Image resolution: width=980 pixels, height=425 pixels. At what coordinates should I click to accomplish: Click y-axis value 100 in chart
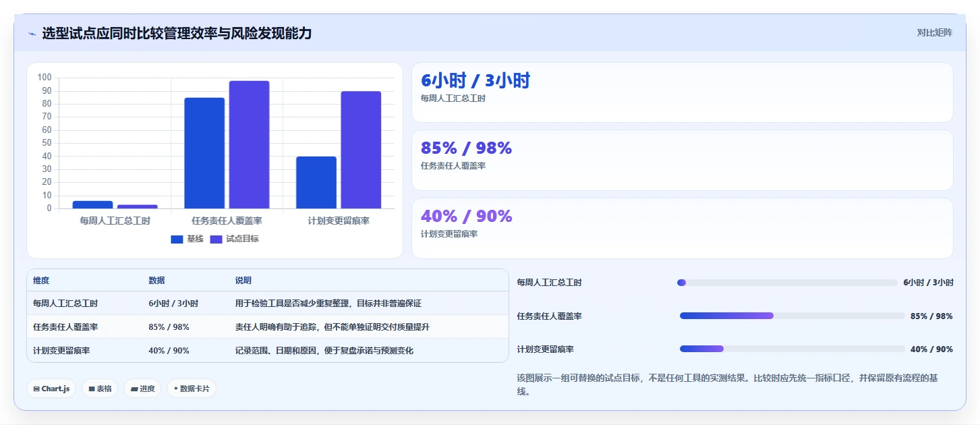45,78
